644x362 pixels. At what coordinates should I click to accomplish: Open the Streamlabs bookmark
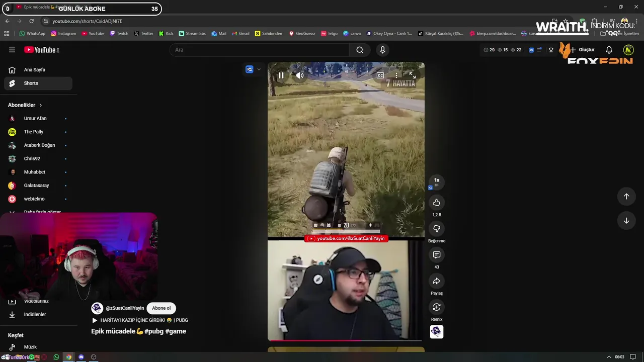tap(192, 33)
